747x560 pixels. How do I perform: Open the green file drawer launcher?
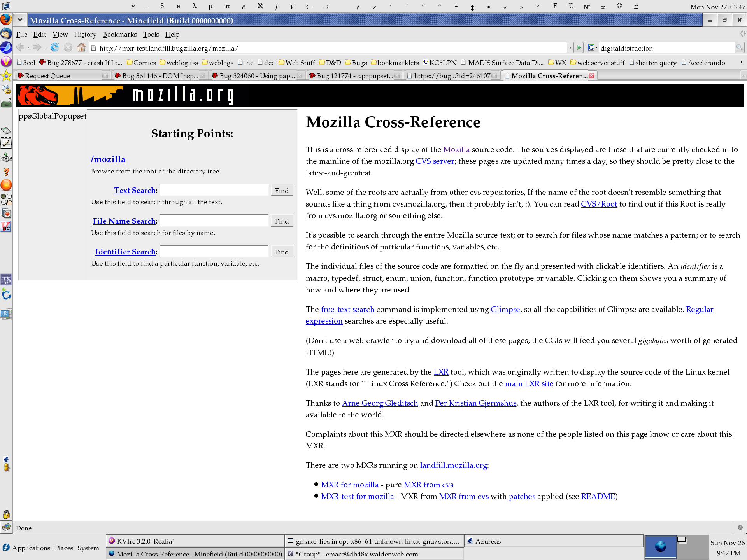[x=6, y=104]
